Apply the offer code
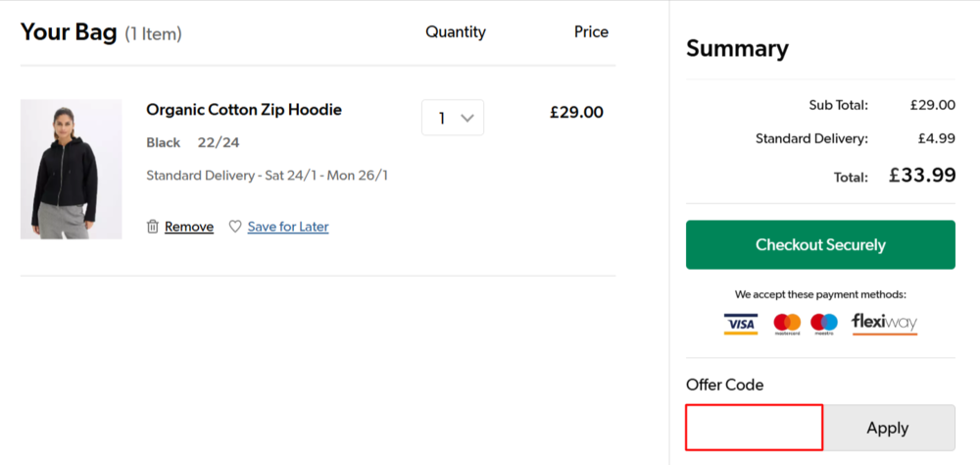Viewport: 980px width, 465px height. (x=888, y=428)
